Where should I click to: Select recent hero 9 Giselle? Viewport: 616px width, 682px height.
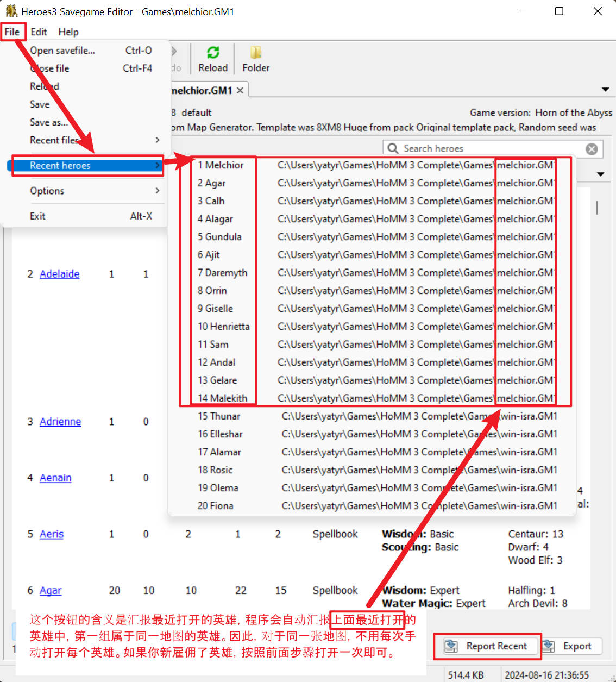coord(372,309)
